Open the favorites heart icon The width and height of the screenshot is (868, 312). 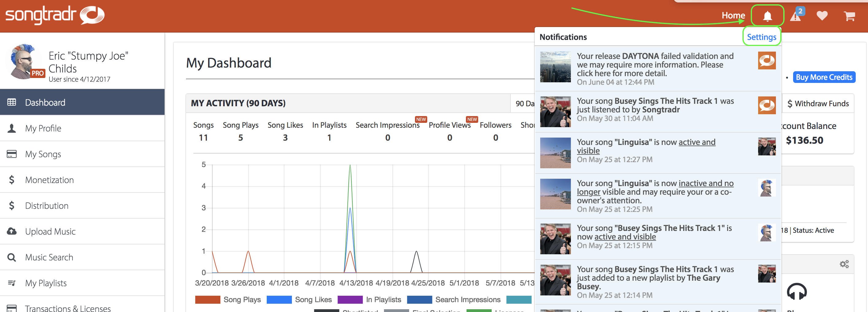point(822,16)
